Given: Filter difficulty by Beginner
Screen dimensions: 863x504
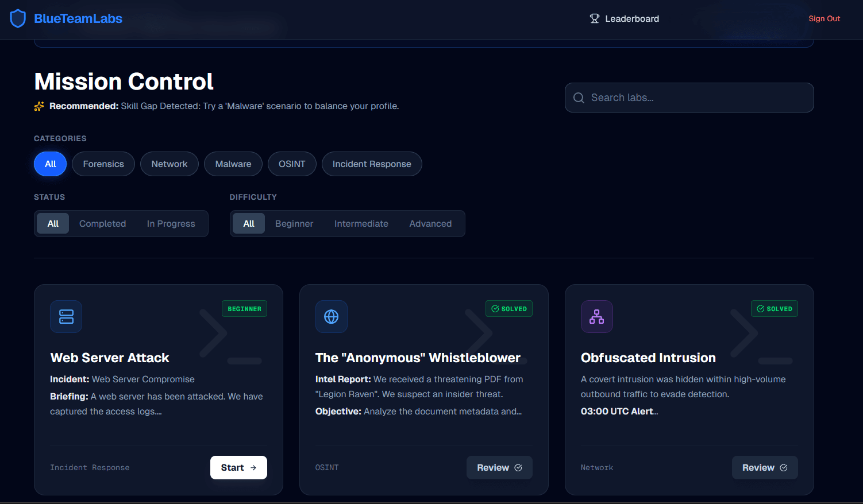Looking at the screenshot, I should pos(294,223).
